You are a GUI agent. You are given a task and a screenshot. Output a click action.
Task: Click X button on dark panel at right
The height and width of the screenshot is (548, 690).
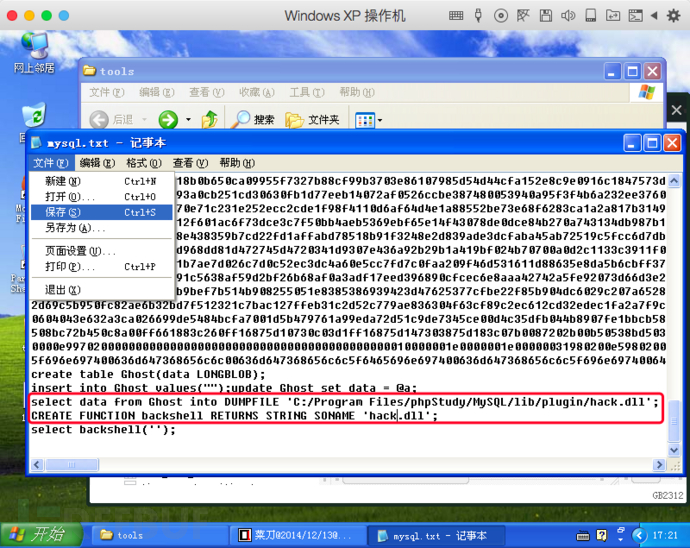[676, 110]
